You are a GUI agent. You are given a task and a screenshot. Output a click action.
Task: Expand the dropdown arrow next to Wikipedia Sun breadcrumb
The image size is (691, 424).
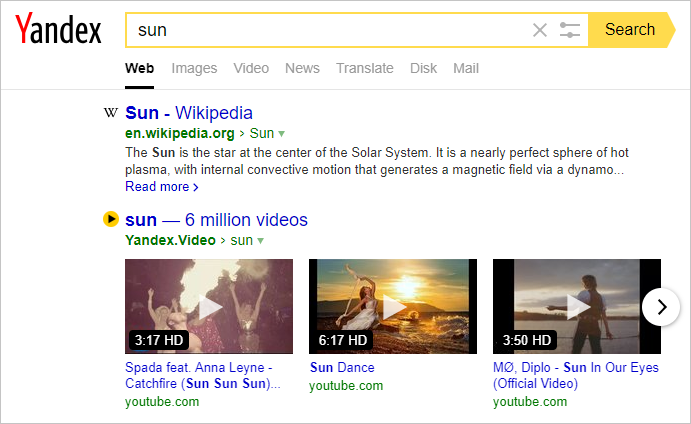click(x=282, y=134)
